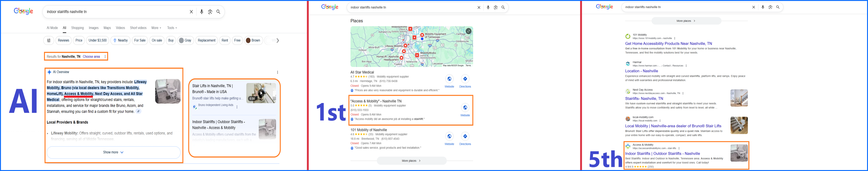Open the Videos tab
The height and width of the screenshot is (171, 868).
pos(120,28)
